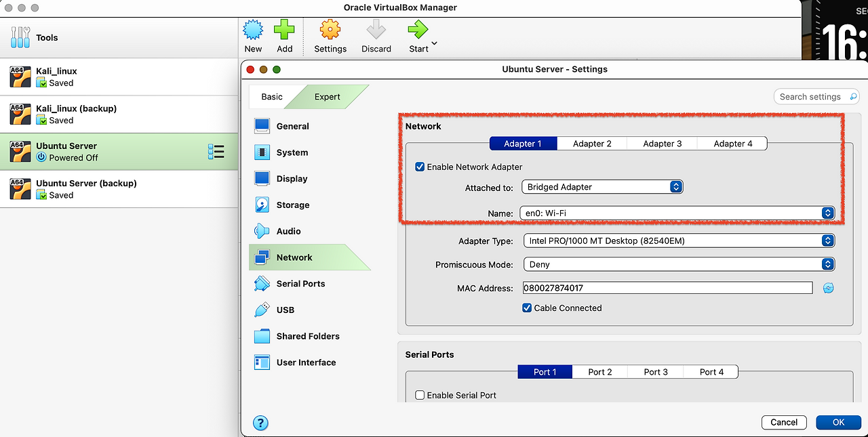Open the Attached to Bridged Adapter dropdown

pyautogui.click(x=602, y=187)
